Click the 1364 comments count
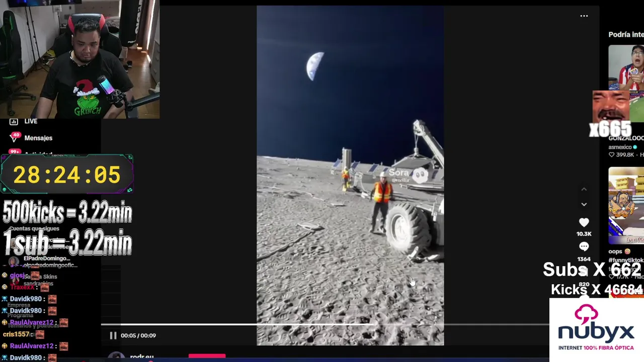 coord(584,259)
